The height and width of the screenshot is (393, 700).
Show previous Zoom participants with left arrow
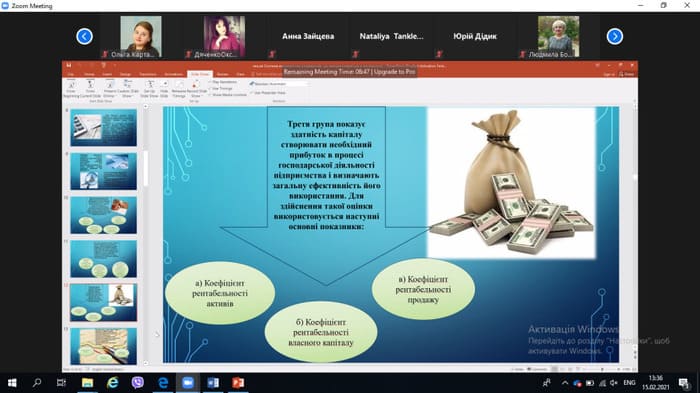[x=84, y=36]
